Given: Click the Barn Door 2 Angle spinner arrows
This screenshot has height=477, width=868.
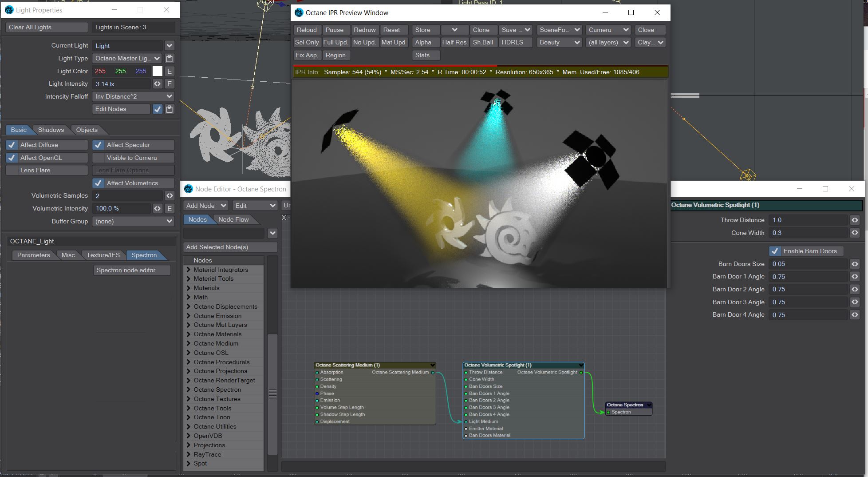Looking at the screenshot, I should pyautogui.click(x=855, y=289).
